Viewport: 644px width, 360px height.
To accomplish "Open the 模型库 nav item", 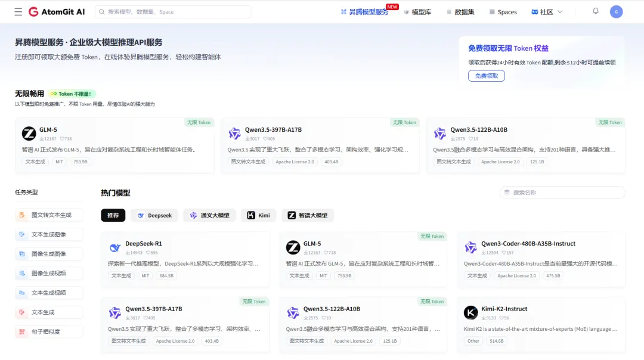I will [x=417, y=12].
